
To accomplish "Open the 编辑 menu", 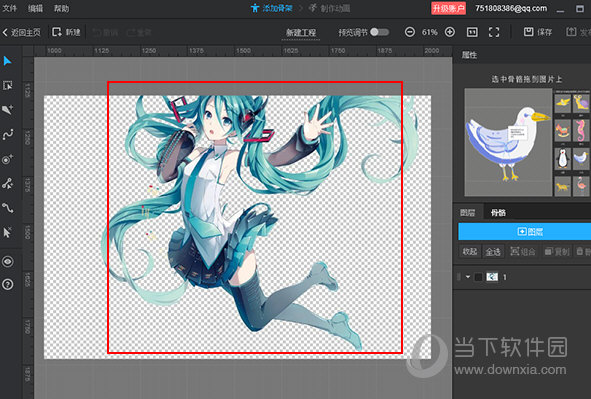I will tap(35, 8).
